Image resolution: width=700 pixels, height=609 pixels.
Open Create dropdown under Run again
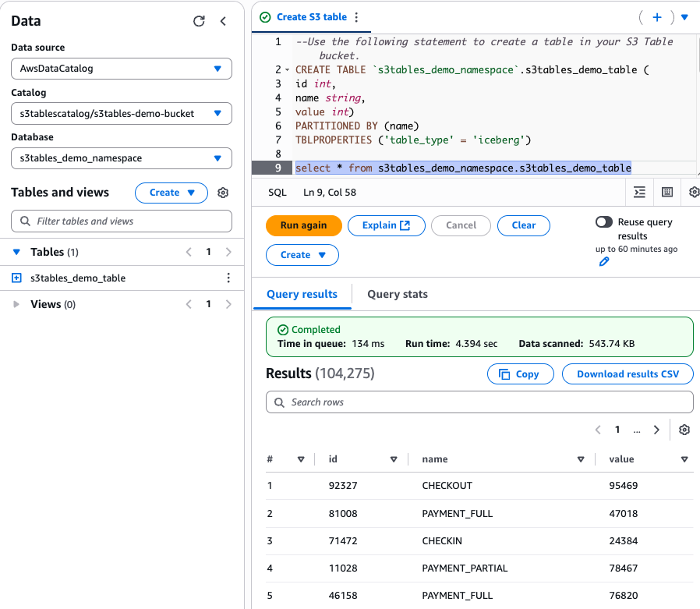coord(302,255)
